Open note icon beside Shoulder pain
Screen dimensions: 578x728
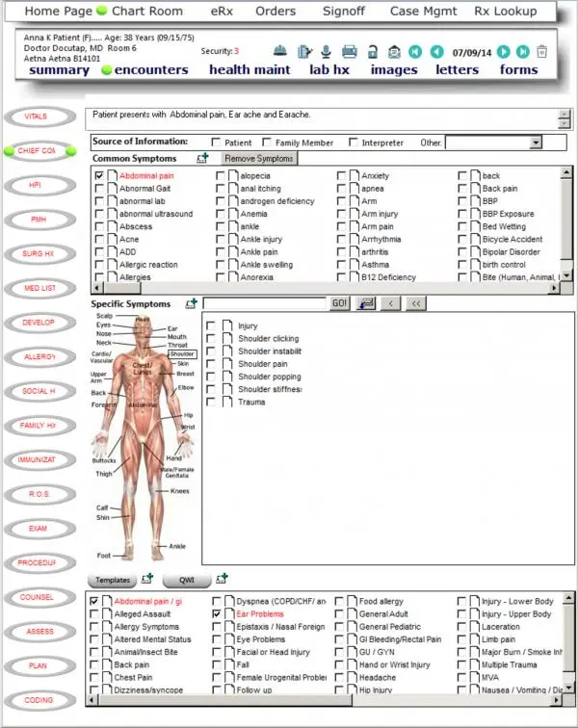click(227, 364)
